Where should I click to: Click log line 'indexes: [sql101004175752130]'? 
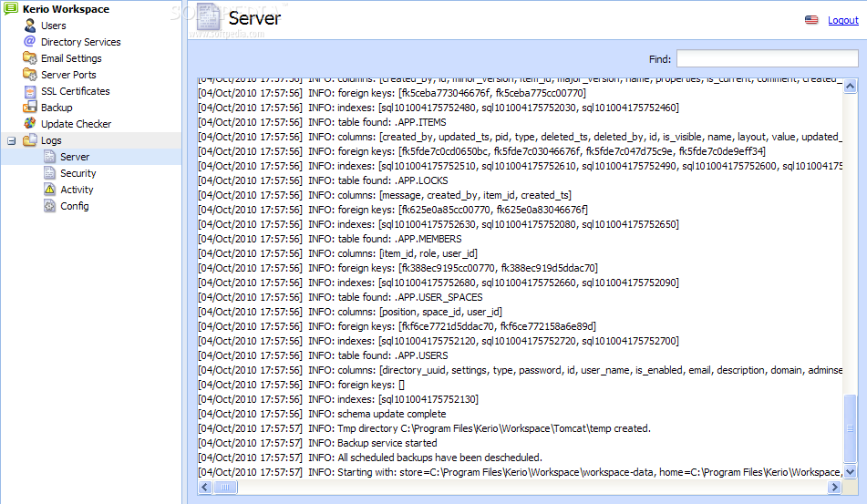tap(338, 399)
